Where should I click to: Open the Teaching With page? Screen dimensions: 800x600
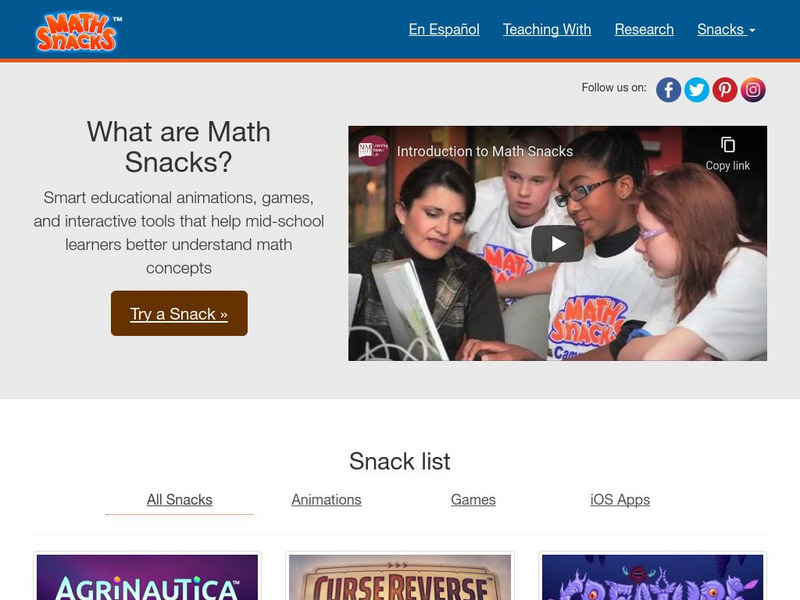coord(547,30)
